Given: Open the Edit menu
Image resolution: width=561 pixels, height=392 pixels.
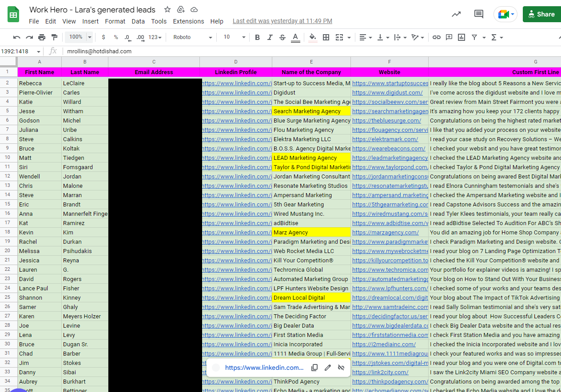Looking at the screenshot, I should (x=51, y=21).
